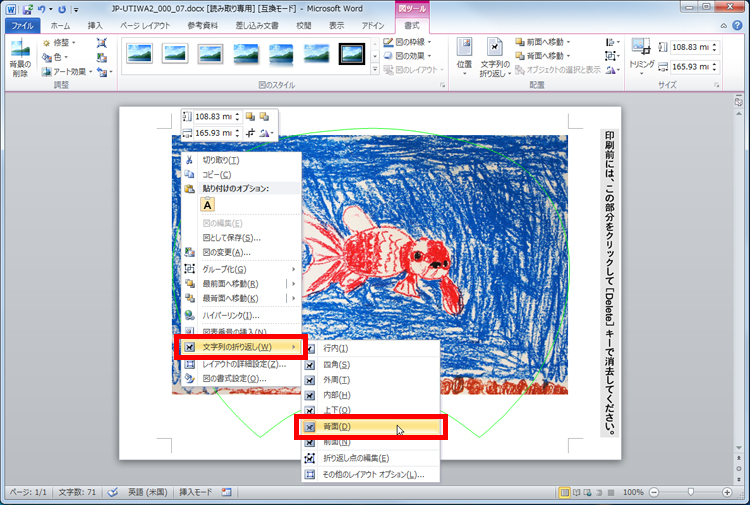The width and height of the screenshot is (750, 505).
Task: Click the print layout view icon
Action: [x=564, y=492]
